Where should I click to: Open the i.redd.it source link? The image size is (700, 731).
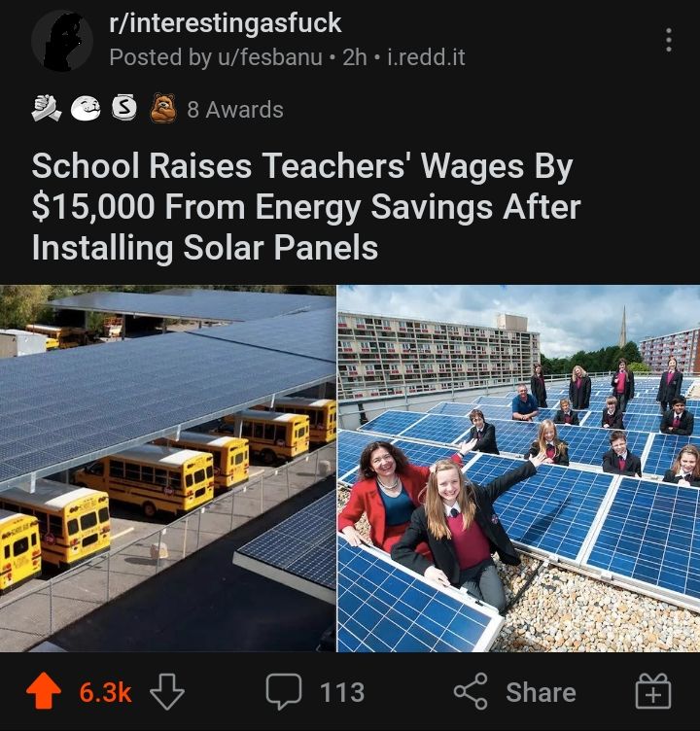point(426,57)
